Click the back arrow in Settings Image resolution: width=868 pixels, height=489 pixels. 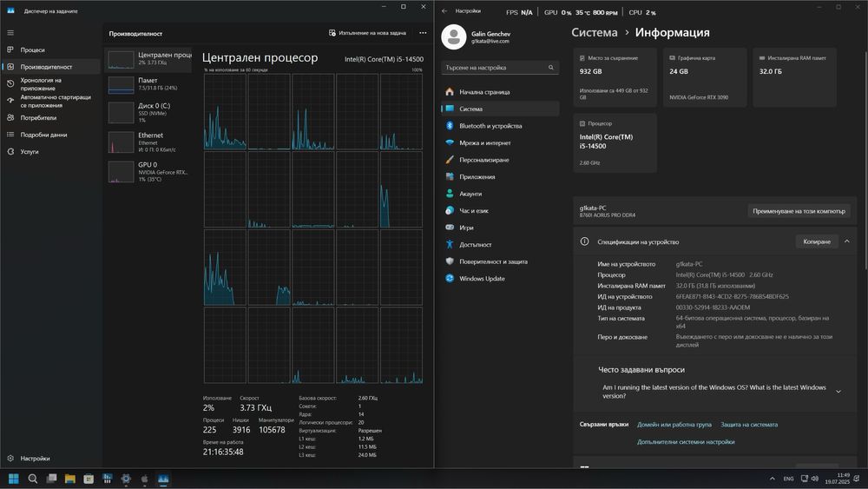[x=444, y=10]
